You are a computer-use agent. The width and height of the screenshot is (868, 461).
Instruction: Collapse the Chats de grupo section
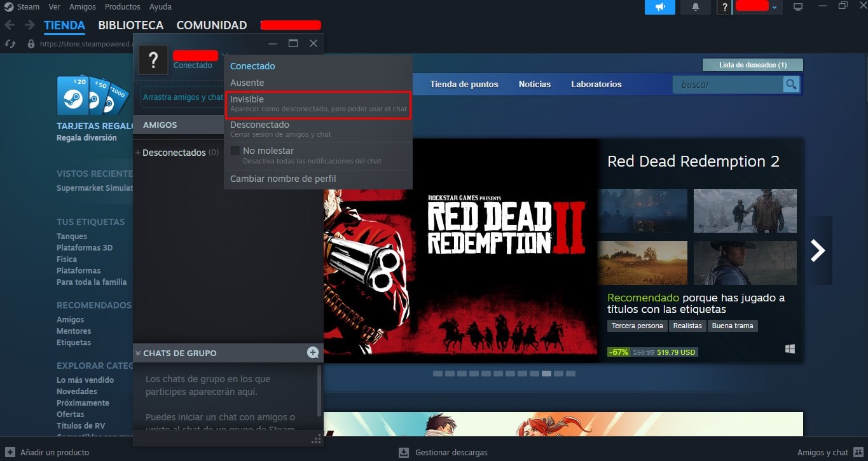tap(138, 353)
